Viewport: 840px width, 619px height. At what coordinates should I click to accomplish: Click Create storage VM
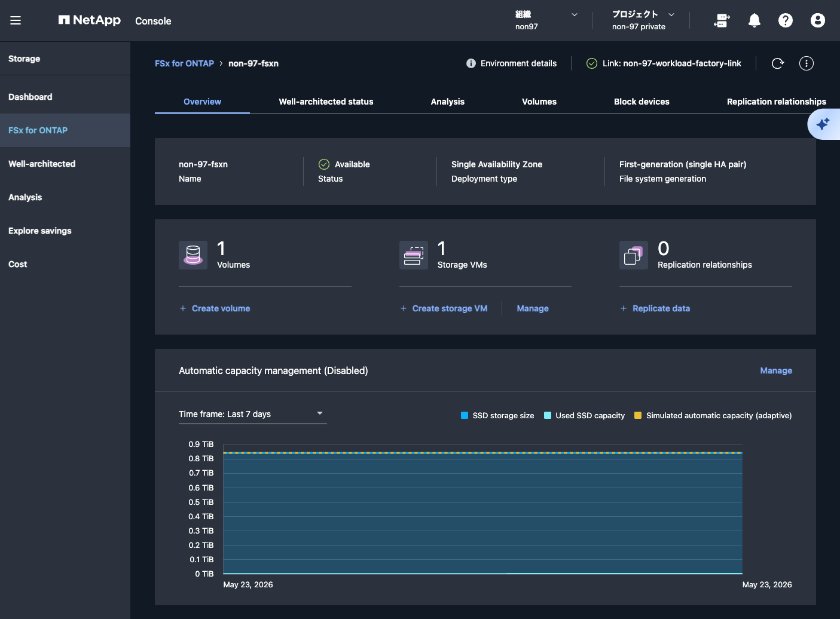pyautogui.click(x=450, y=308)
